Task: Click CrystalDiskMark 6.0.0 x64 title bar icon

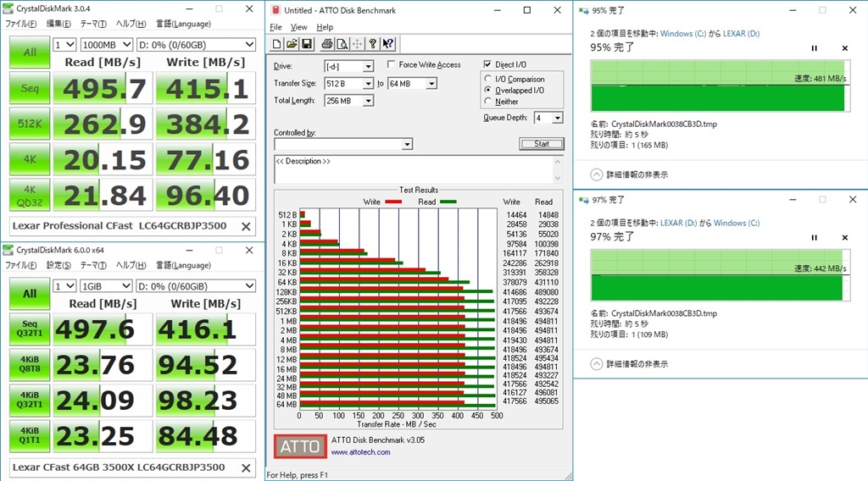Action: pyautogui.click(x=8, y=250)
